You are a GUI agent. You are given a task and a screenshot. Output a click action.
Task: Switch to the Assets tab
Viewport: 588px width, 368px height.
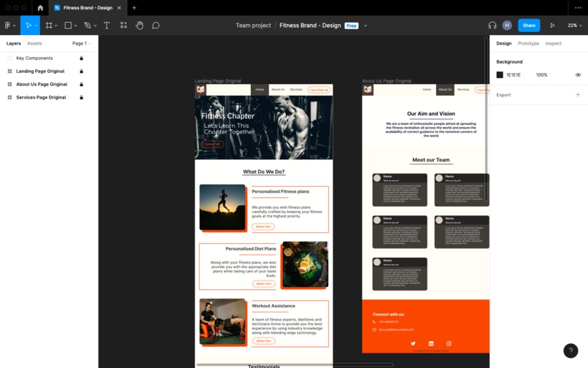pos(34,44)
